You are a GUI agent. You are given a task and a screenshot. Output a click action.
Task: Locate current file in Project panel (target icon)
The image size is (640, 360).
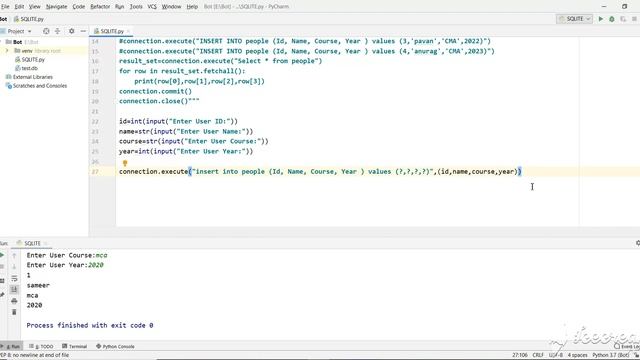[46, 31]
